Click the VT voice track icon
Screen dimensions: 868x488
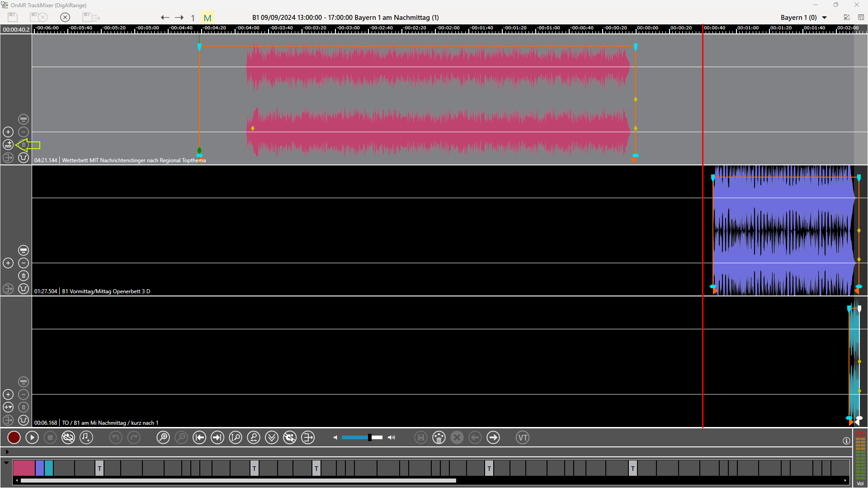523,437
